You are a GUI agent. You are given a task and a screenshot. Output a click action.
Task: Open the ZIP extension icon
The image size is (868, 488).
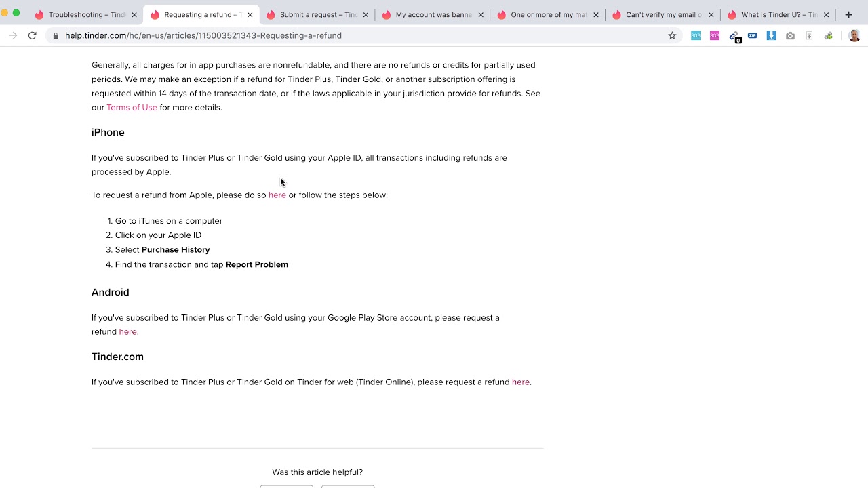point(753,35)
